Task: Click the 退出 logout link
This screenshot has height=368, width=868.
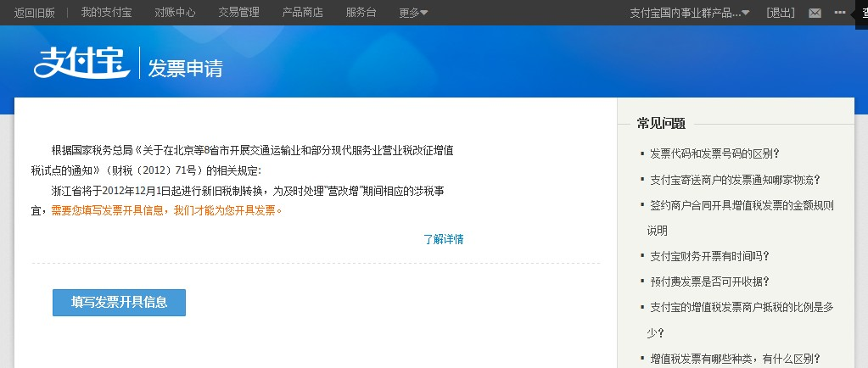Action: click(781, 12)
